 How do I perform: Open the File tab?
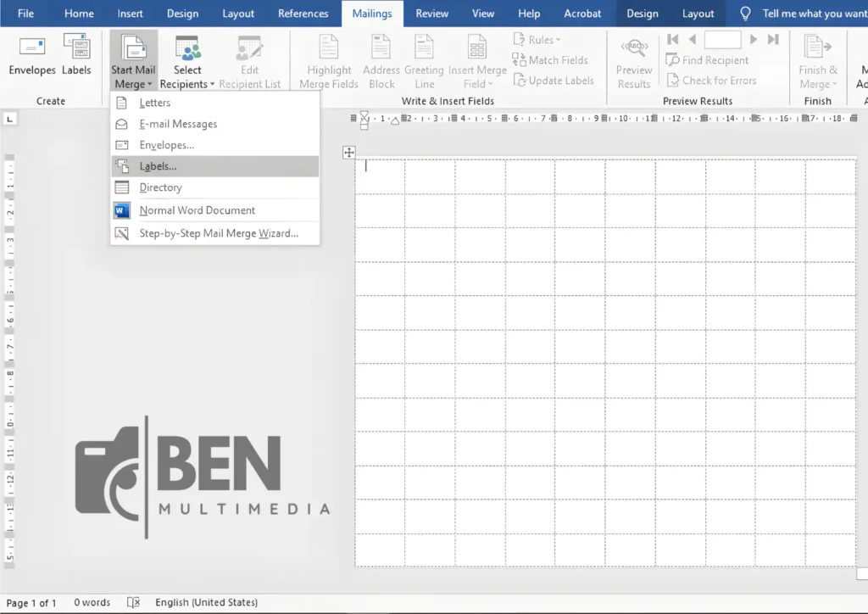25,14
